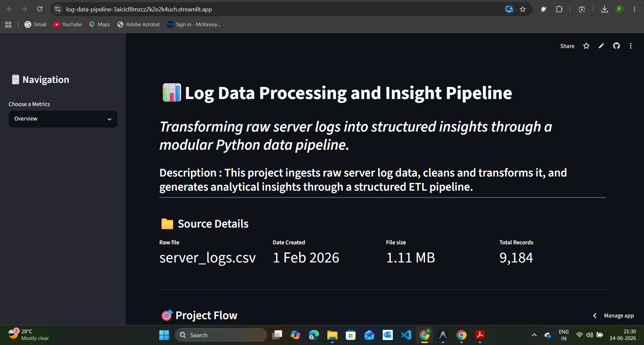Open Task View from the taskbar

(x=277, y=335)
